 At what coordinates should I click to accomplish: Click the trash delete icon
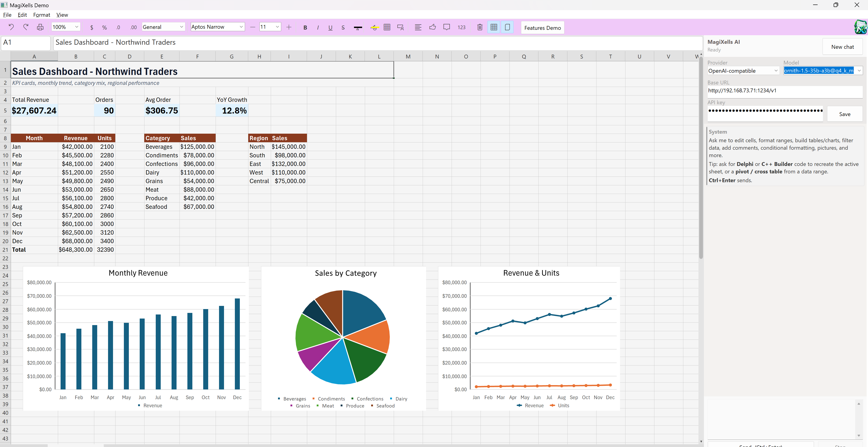(480, 27)
